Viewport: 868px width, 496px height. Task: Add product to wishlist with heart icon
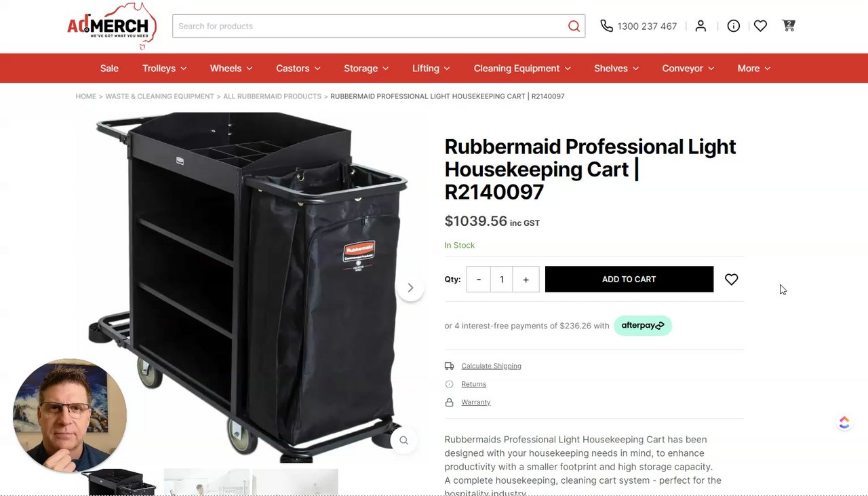pyautogui.click(x=731, y=280)
